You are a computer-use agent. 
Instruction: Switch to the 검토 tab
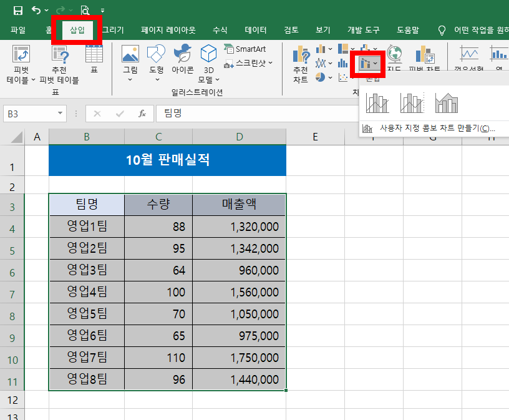[291, 30]
